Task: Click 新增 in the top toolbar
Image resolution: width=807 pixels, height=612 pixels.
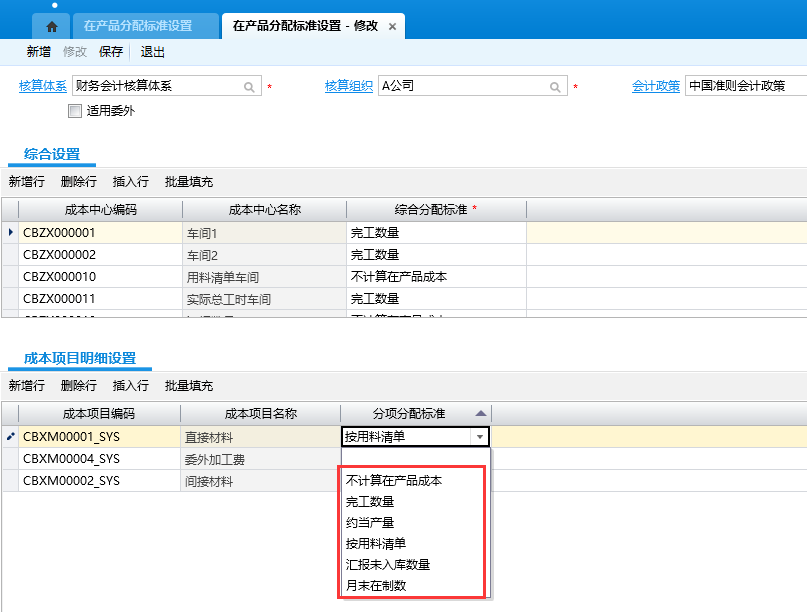Action: 39,52
